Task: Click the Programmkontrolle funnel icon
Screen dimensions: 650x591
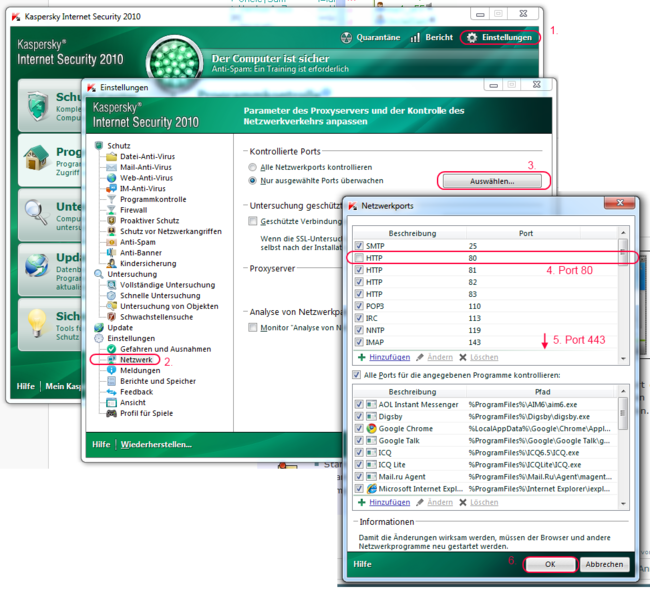Action: [111, 199]
